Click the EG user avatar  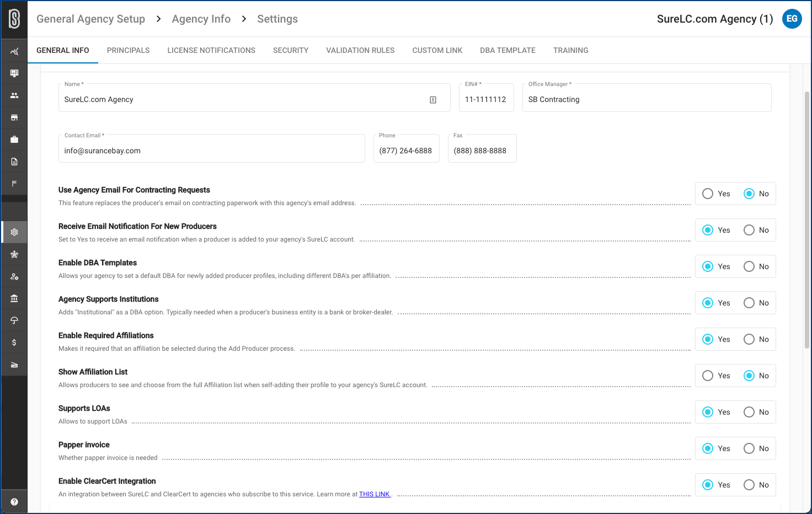point(792,19)
